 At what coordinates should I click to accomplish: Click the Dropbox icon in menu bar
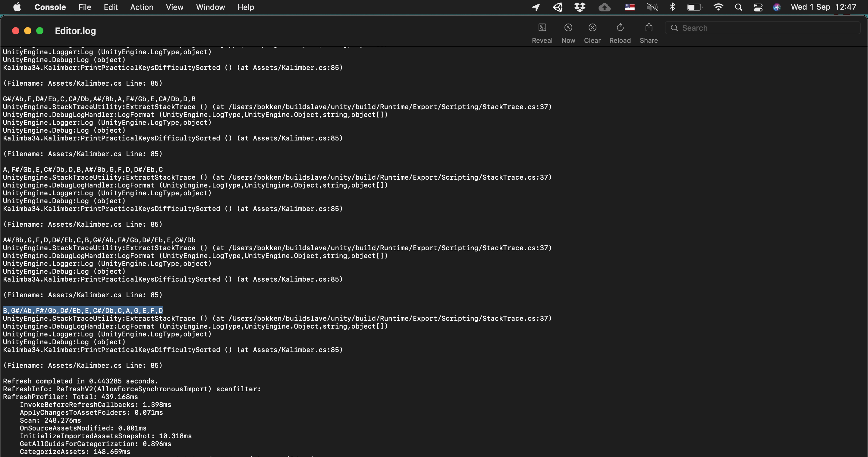pyautogui.click(x=579, y=8)
